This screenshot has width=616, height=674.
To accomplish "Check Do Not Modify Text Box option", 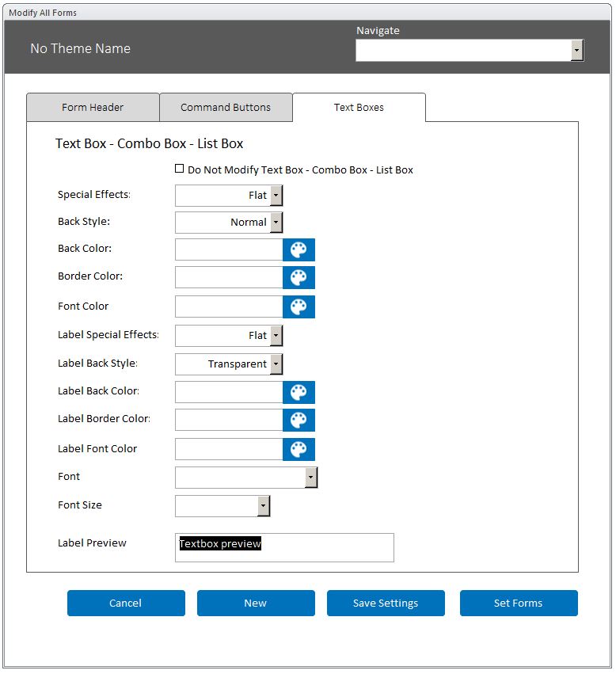I will tap(179, 169).
